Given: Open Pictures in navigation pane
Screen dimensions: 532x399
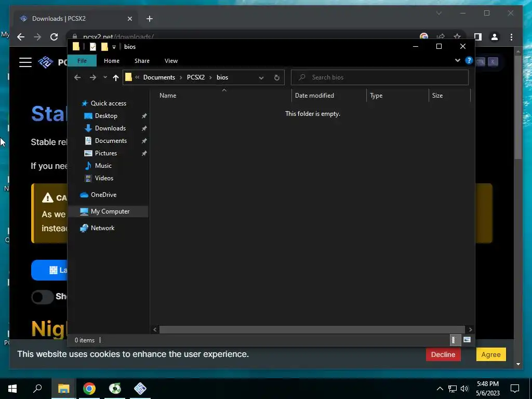Looking at the screenshot, I should (106, 153).
